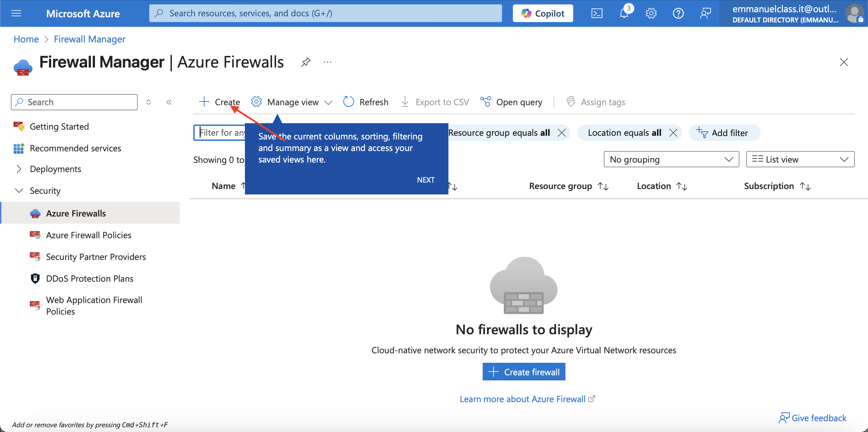Open Manage view menu

[291, 102]
